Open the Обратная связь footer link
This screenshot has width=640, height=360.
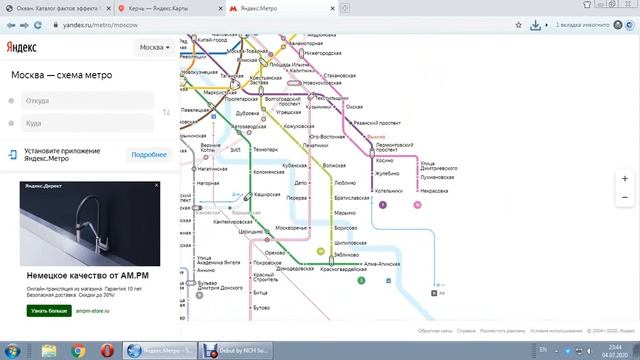(x=435, y=331)
